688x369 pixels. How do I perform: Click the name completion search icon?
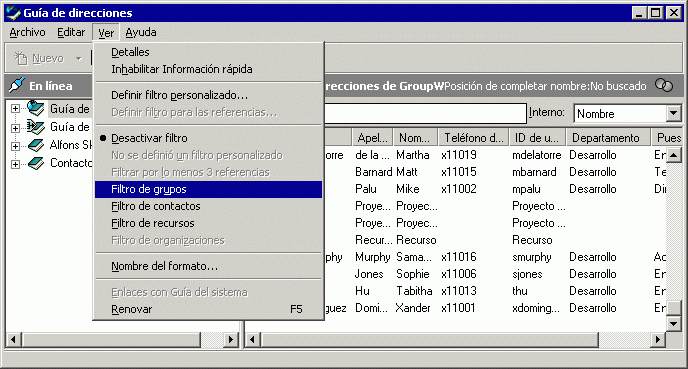click(x=663, y=85)
